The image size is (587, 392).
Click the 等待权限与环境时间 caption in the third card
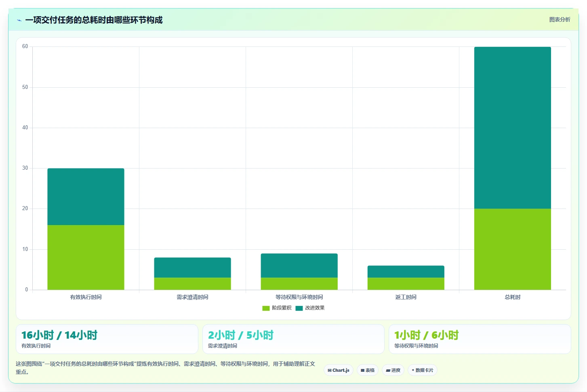[416, 346]
